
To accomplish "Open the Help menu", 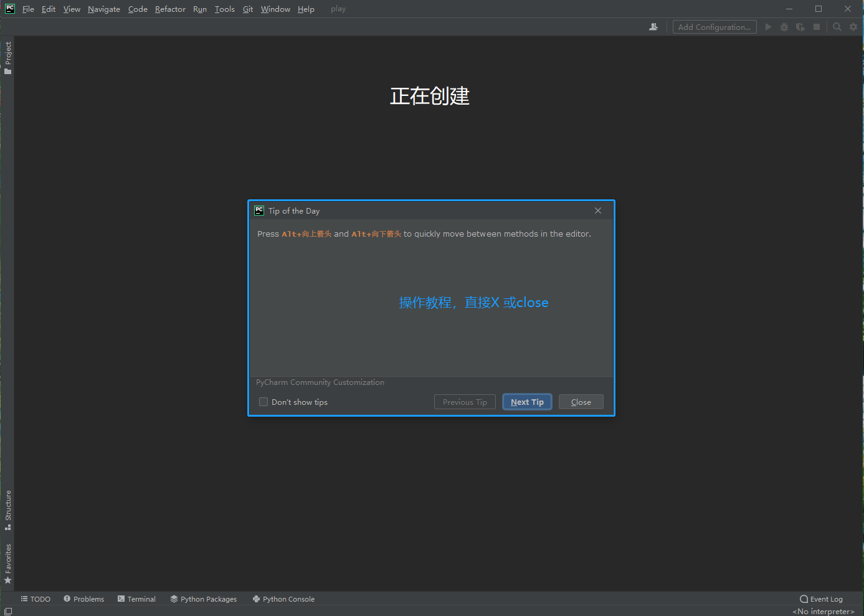I will tap(306, 9).
